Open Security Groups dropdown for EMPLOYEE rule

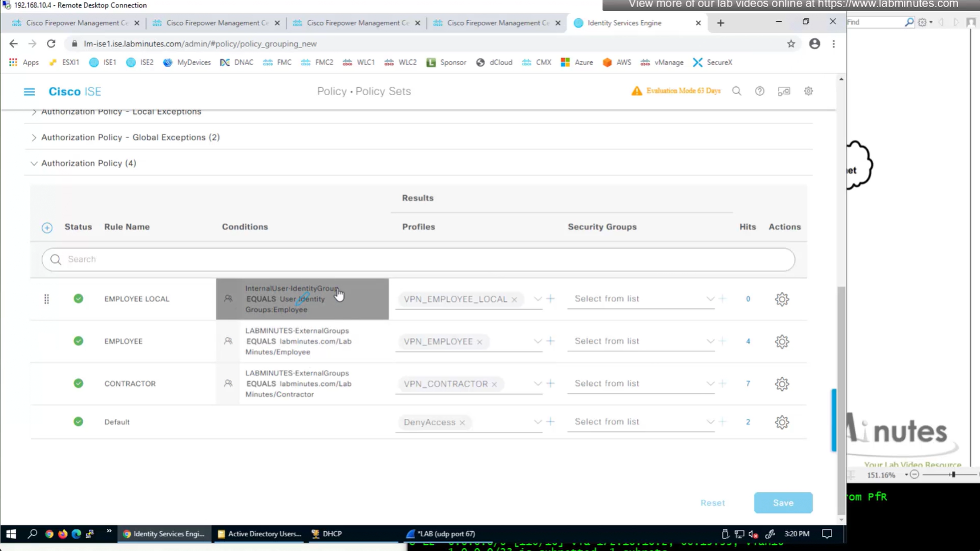[710, 341]
